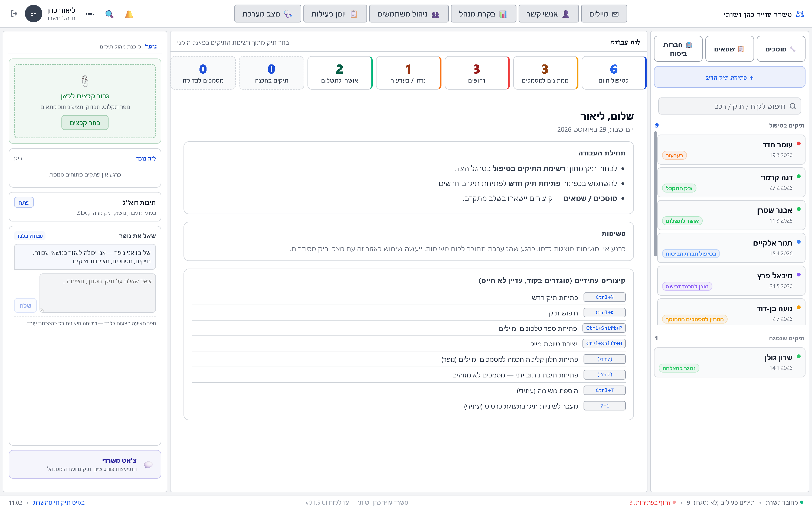Open the case of תמר אלקיים
This screenshot has height=509, width=812.
pyautogui.click(x=731, y=248)
